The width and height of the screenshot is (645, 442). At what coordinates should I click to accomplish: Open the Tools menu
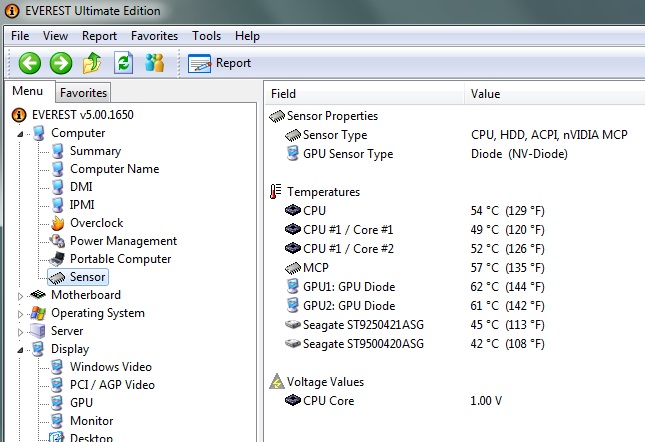click(x=206, y=36)
